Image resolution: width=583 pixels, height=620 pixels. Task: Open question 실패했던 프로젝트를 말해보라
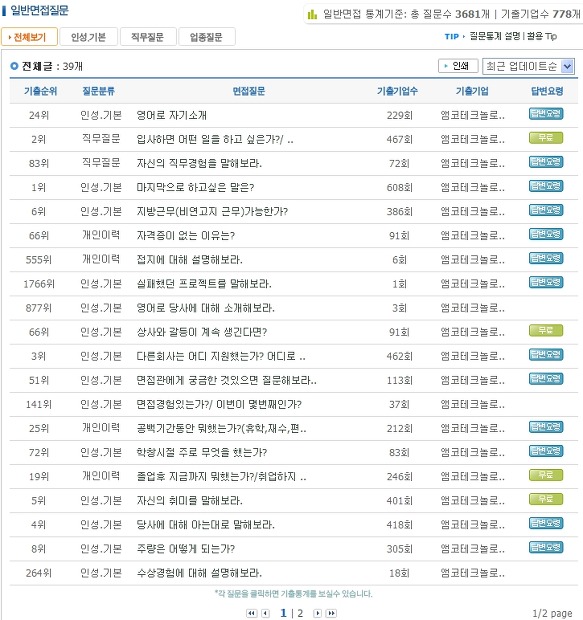coord(204,284)
